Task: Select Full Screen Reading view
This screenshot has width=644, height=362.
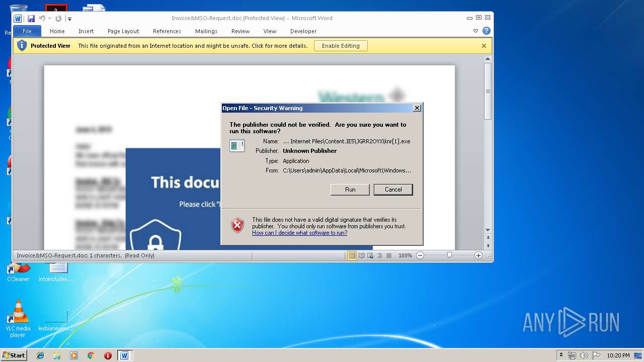Action: (361, 255)
